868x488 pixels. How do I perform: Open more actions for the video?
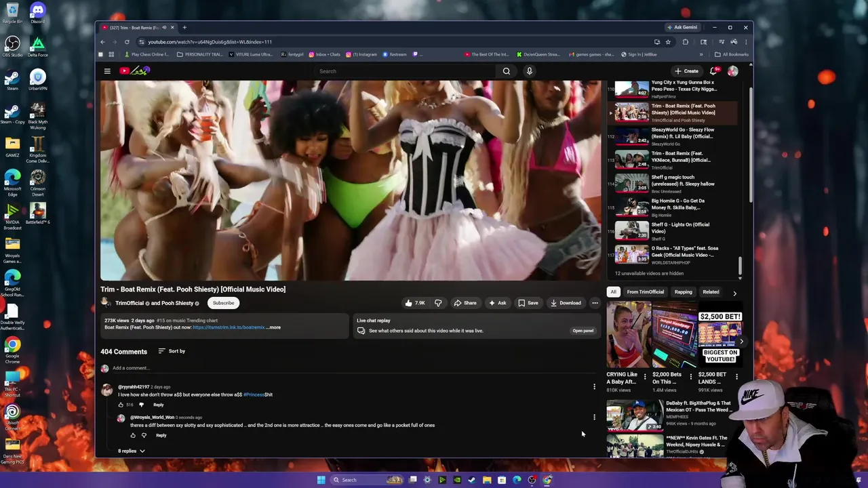coord(595,303)
